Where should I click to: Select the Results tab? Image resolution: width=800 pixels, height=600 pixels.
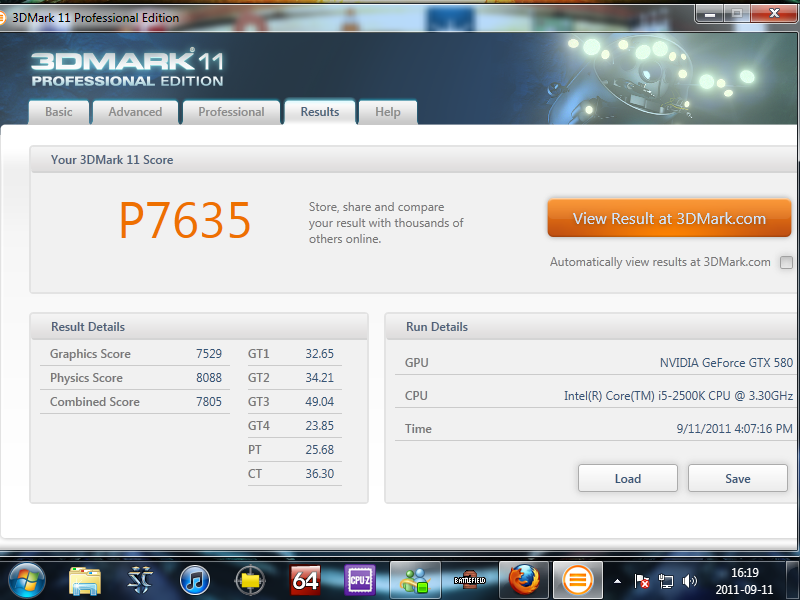click(320, 112)
